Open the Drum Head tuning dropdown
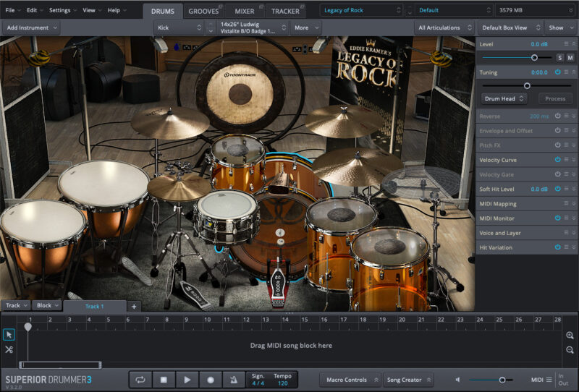 504,98
